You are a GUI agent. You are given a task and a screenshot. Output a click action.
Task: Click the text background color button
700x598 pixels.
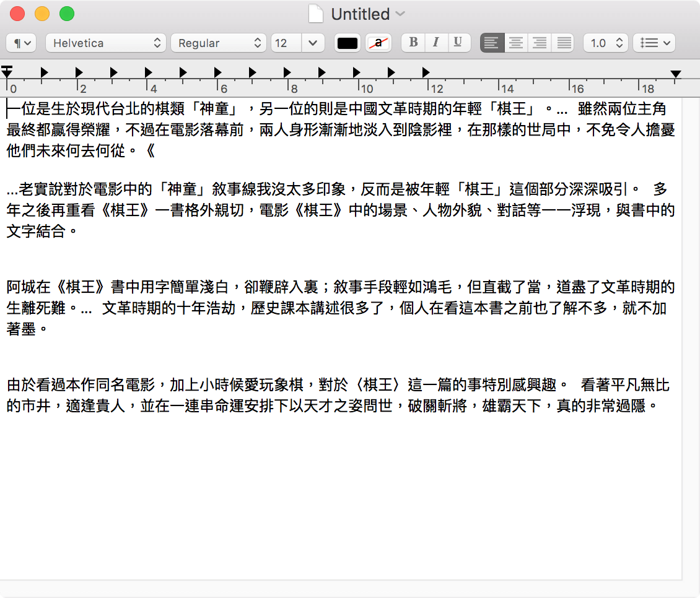point(378,43)
